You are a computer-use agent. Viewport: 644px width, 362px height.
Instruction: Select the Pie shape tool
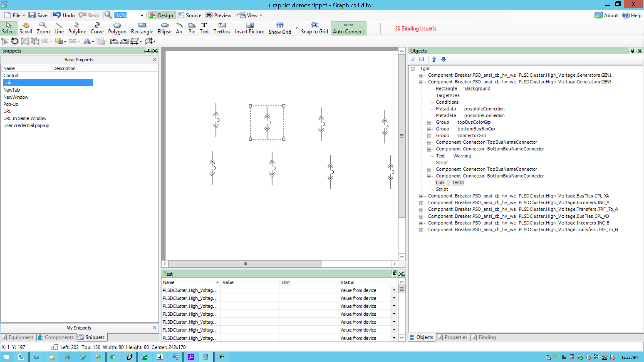point(192,28)
